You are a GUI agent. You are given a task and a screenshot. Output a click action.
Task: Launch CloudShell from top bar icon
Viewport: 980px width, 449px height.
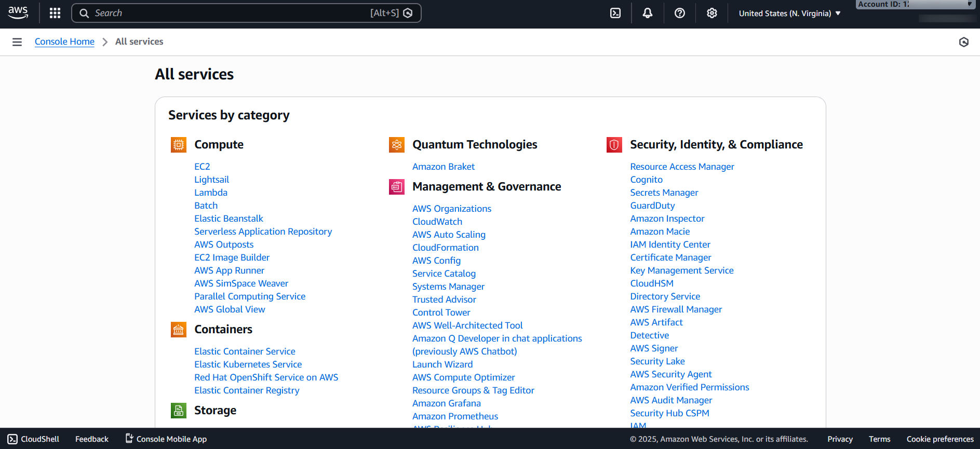(615, 13)
